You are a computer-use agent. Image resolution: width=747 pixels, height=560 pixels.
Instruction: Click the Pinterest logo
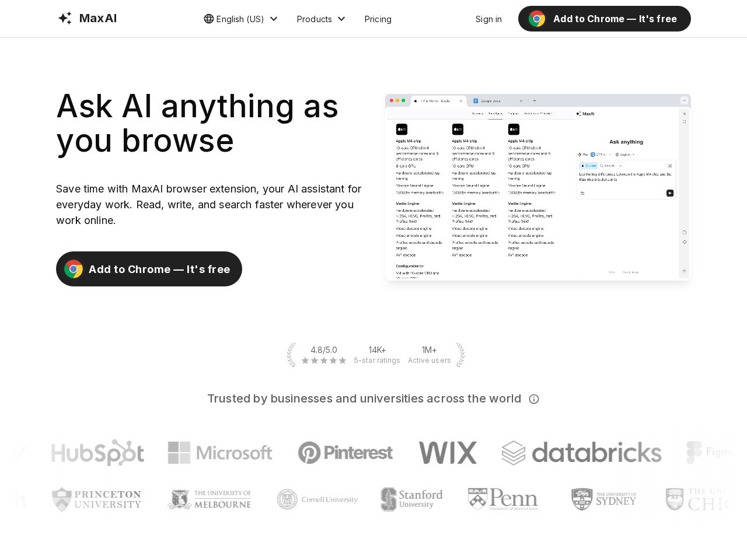(x=345, y=453)
